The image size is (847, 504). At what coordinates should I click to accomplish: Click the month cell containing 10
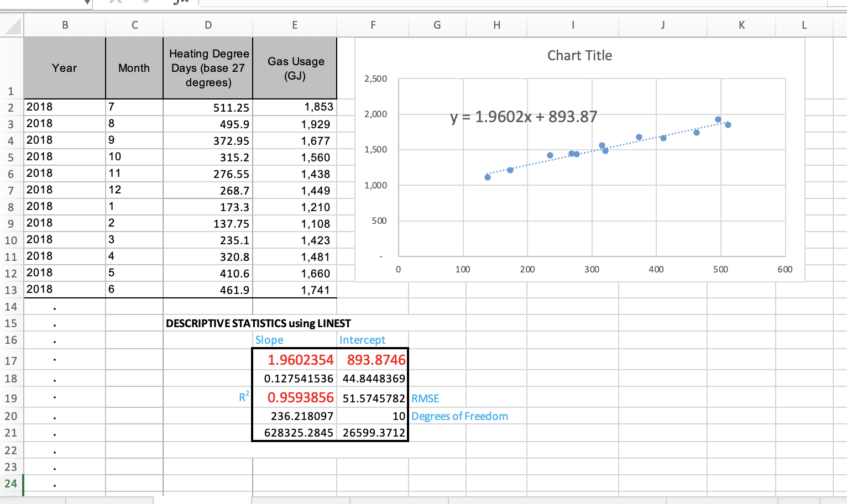pyautogui.click(x=134, y=157)
